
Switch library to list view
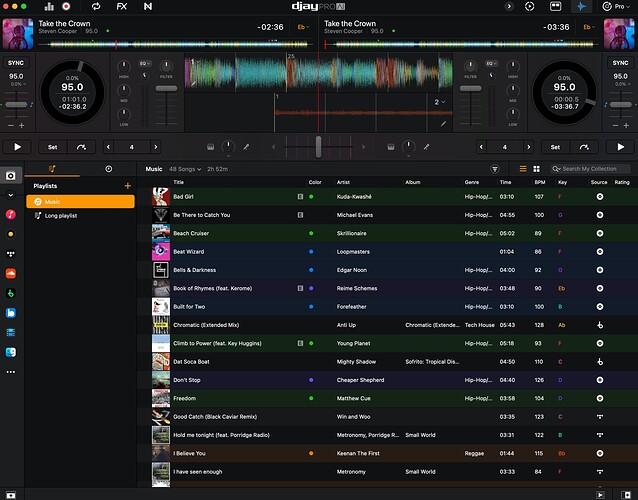coord(523,169)
